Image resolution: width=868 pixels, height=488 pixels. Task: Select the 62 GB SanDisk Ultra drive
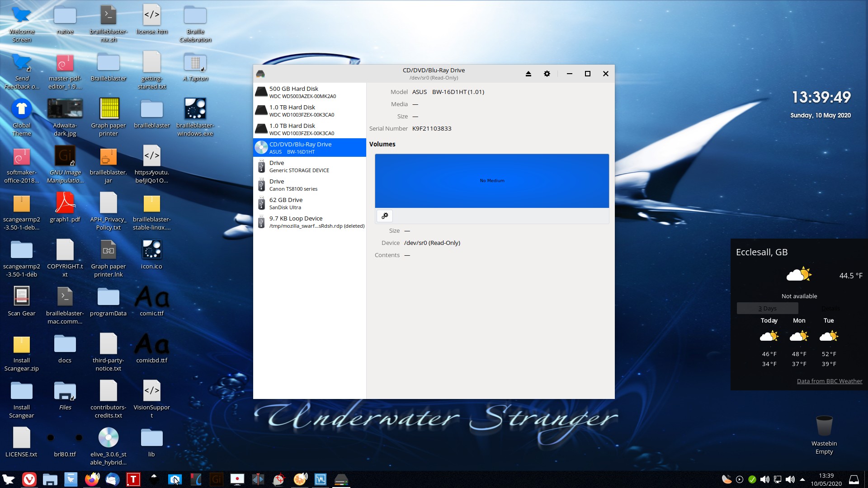pos(309,202)
